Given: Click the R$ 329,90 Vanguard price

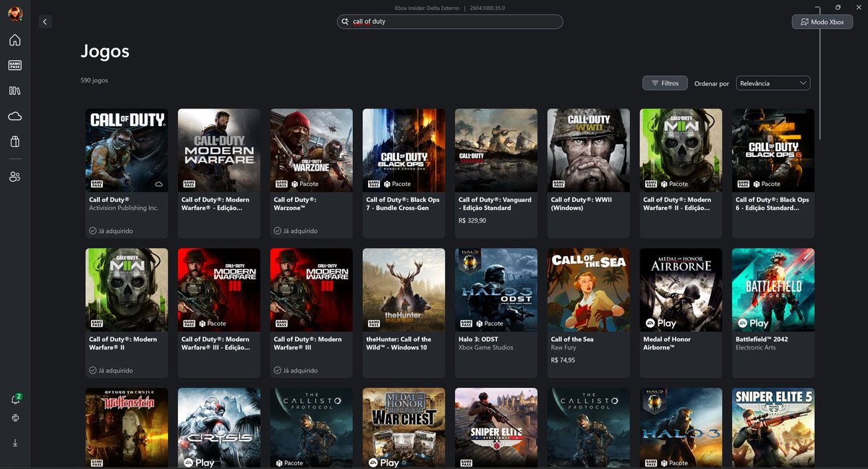Looking at the screenshot, I should (472, 220).
